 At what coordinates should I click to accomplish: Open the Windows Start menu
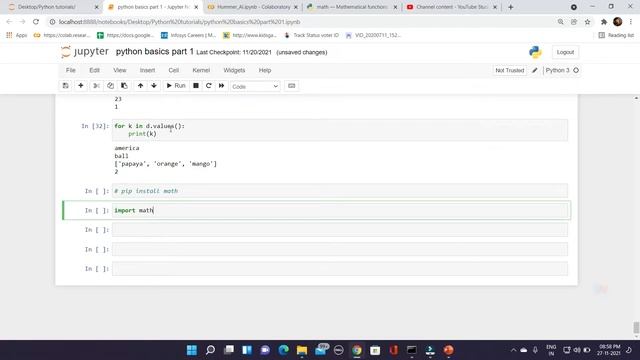[x=191, y=350]
